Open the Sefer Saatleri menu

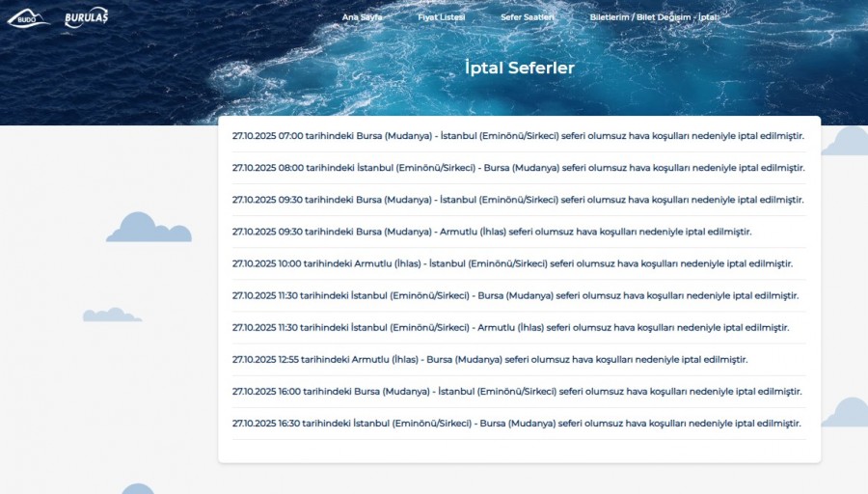pos(528,17)
